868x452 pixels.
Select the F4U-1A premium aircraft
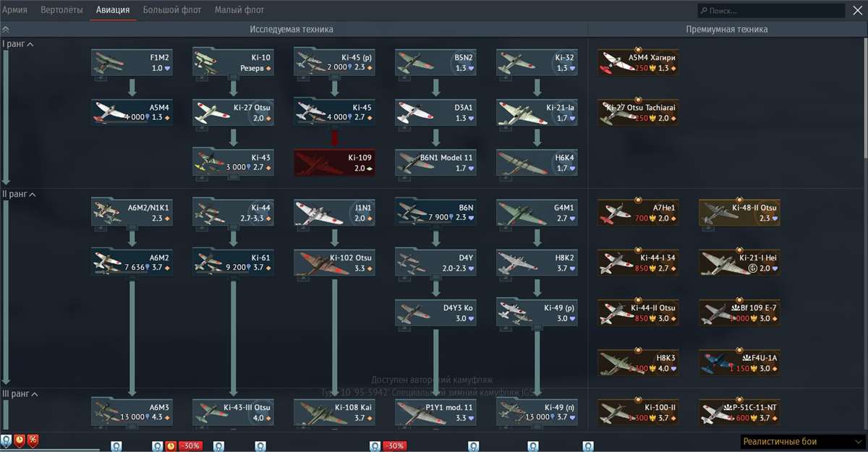coord(739,363)
